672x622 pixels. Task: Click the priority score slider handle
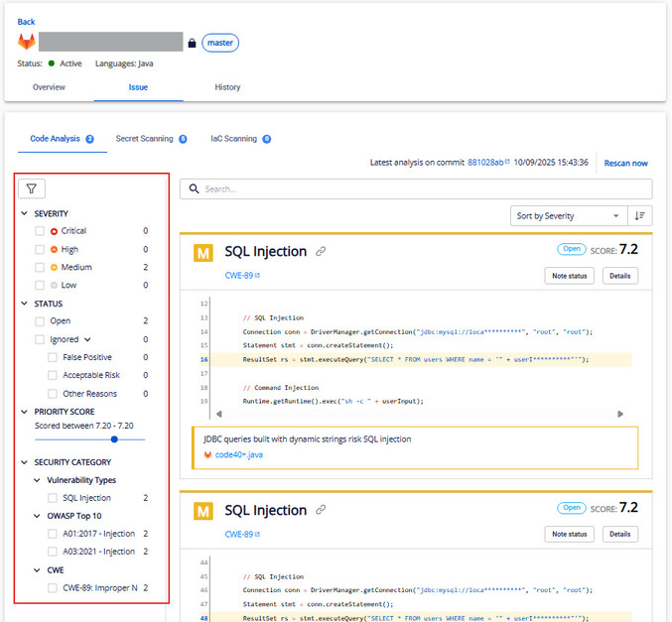(x=114, y=439)
